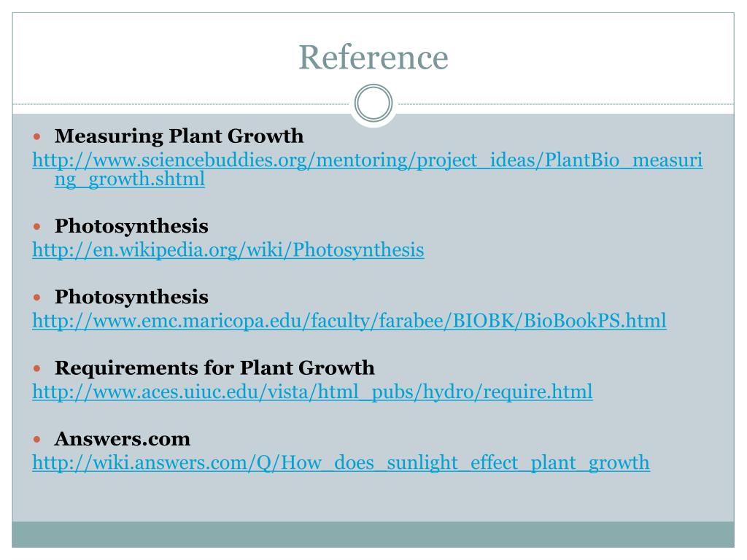The width and height of the screenshot is (747, 560).
Task: Click the teal footer bar of the slide
Action: coord(373,534)
